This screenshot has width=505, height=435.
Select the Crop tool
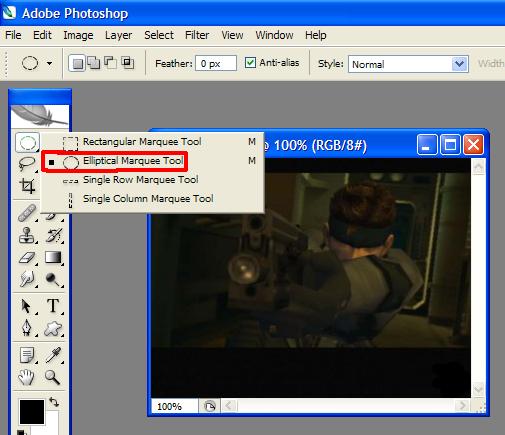pyautogui.click(x=27, y=186)
